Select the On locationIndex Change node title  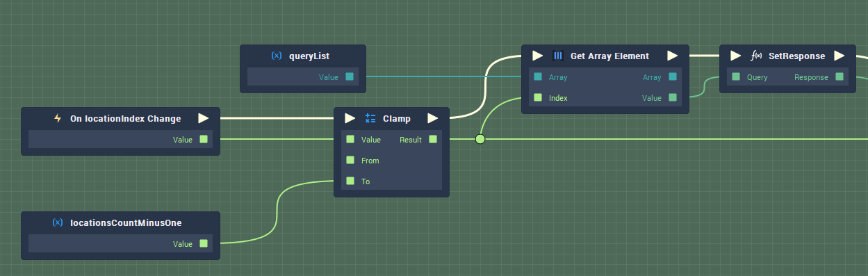click(126, 119)
